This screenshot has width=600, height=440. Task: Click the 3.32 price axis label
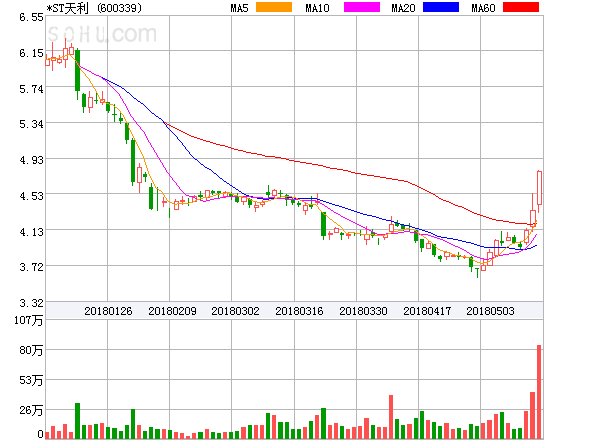31,303
